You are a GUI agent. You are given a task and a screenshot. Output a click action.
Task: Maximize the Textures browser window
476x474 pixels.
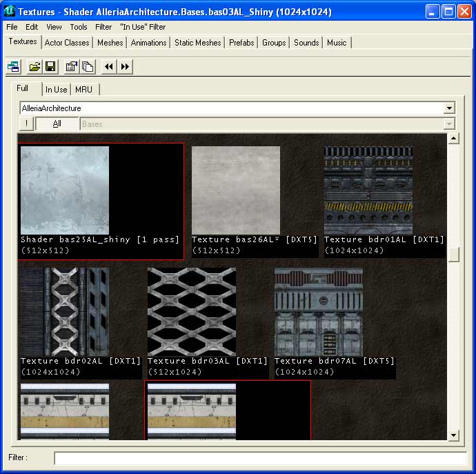[448, 12]
